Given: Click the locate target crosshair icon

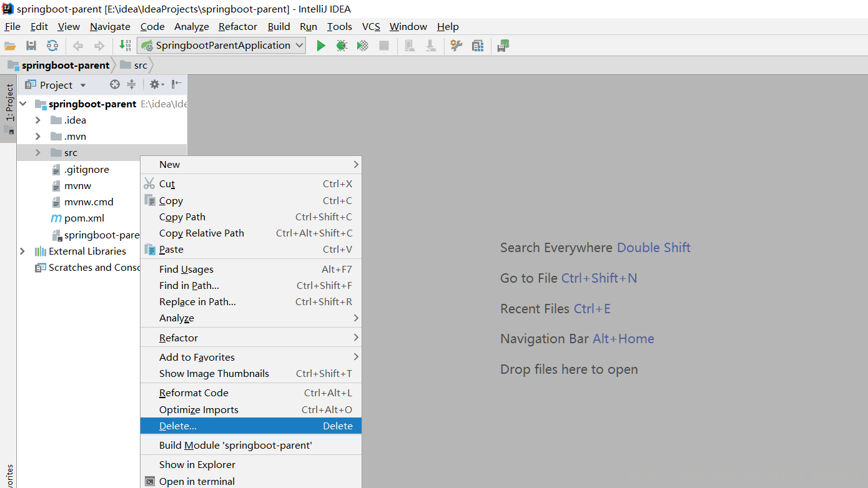Looking at the screenshot, I should coord(115,84).
